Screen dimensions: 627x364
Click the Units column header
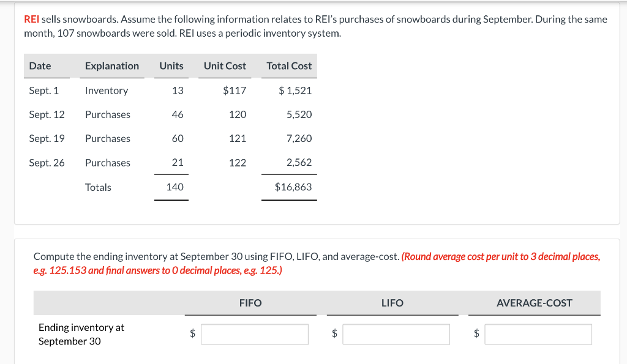(x=171, y=66)
